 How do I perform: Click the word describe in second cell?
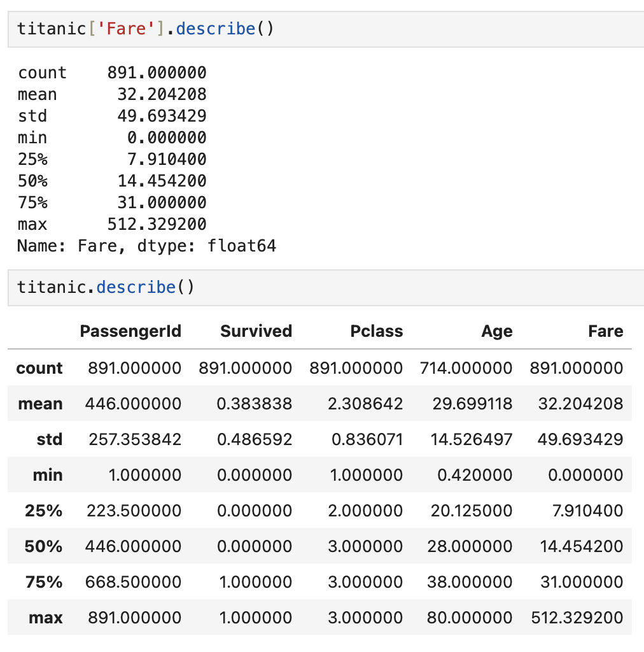tap(136, 287)
